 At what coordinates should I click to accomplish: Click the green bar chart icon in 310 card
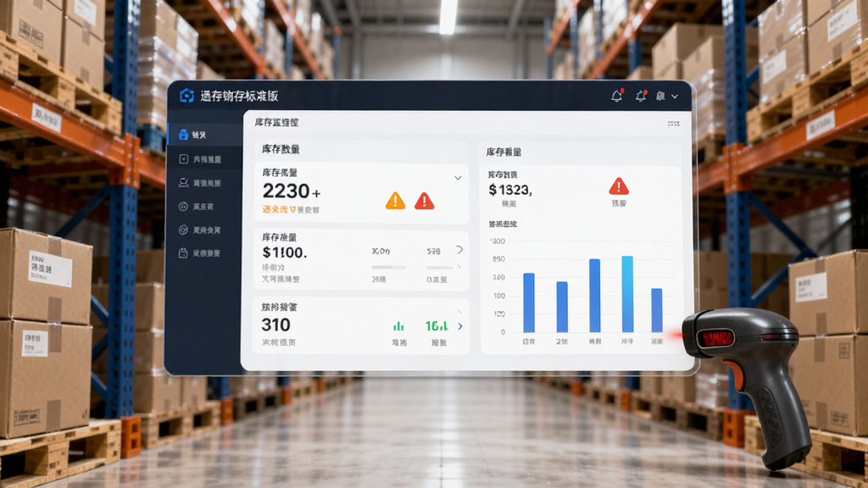click(398, 326)
